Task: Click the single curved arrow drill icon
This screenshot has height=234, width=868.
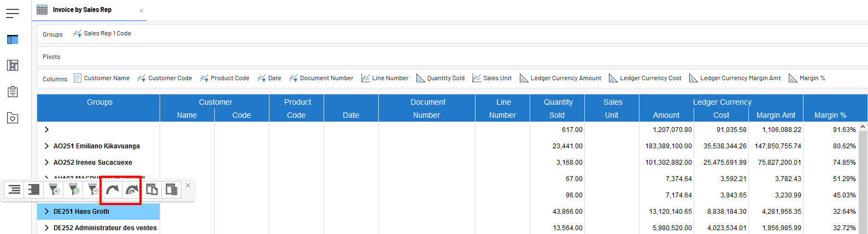Action: [112, 189]
